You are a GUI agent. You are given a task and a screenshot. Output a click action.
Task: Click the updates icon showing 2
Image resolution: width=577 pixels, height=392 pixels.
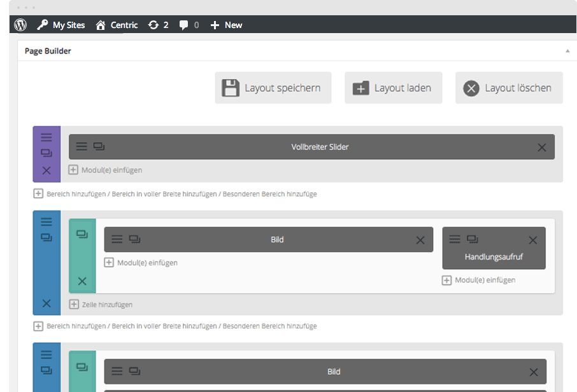(158, 25)
